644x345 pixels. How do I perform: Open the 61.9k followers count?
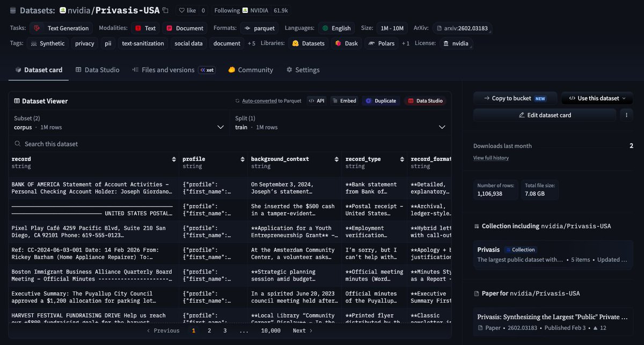coord(281,10)
